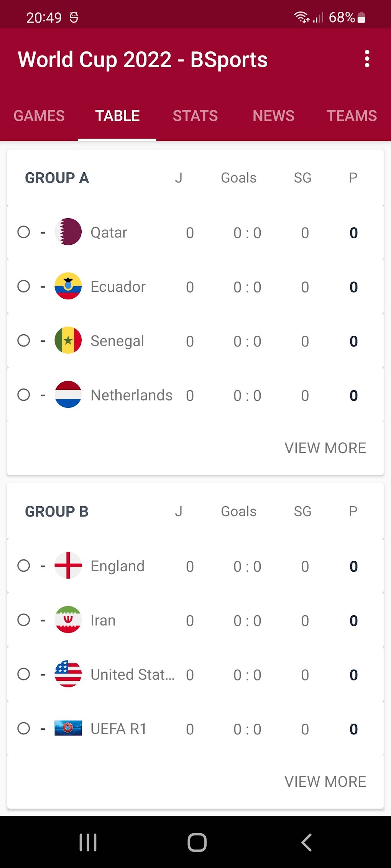Tap the Senegal flag icon
391x868 pixels.
(68, 340)
